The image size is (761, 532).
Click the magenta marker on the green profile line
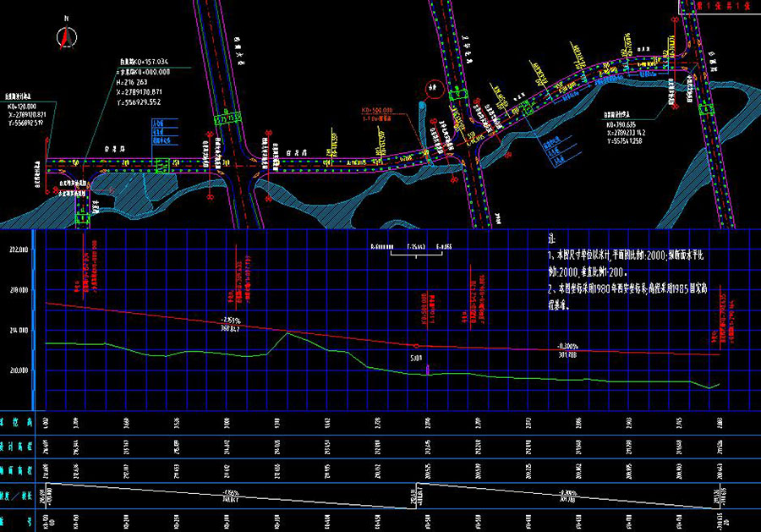pyautogui.click(x=429, y=369)
